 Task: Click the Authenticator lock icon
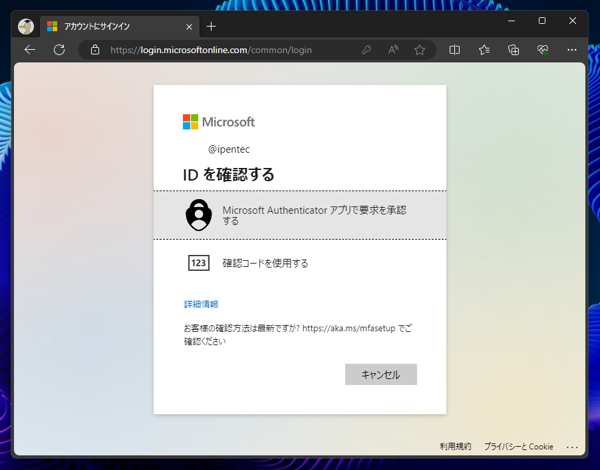pos(199,215)
